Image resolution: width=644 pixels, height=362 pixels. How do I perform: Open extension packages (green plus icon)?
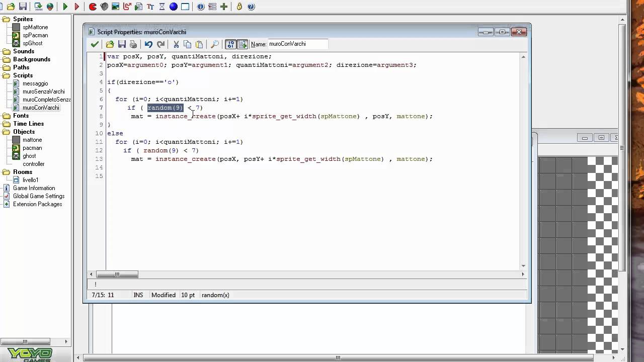click(224, 7)
